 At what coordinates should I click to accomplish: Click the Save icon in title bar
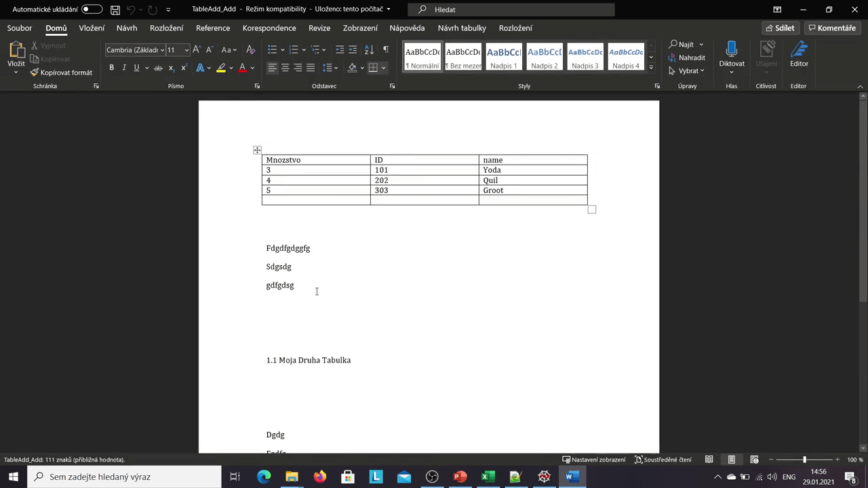(115, 9)
